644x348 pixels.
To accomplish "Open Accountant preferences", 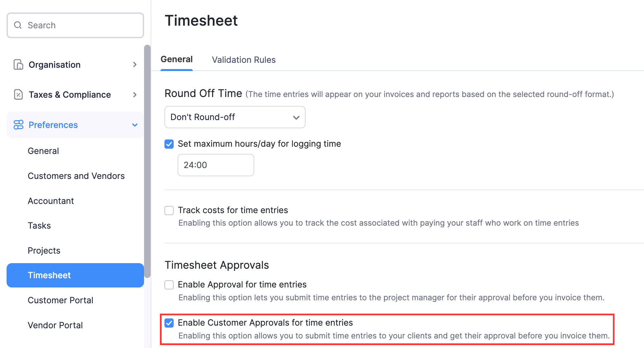I will [51, 201].
